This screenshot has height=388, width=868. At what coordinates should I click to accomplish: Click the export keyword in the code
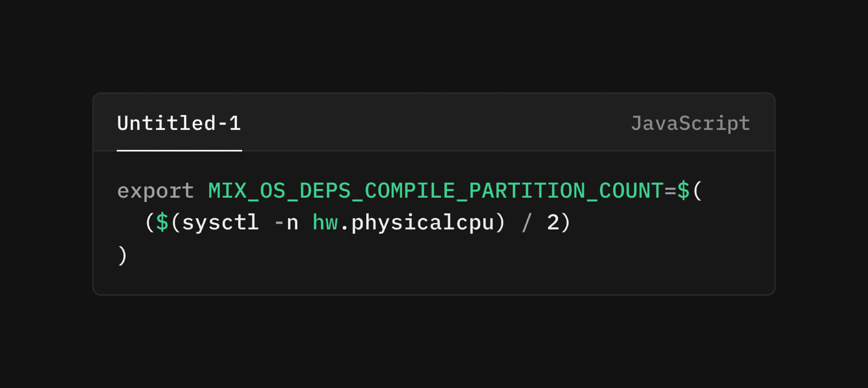point(155,191)
